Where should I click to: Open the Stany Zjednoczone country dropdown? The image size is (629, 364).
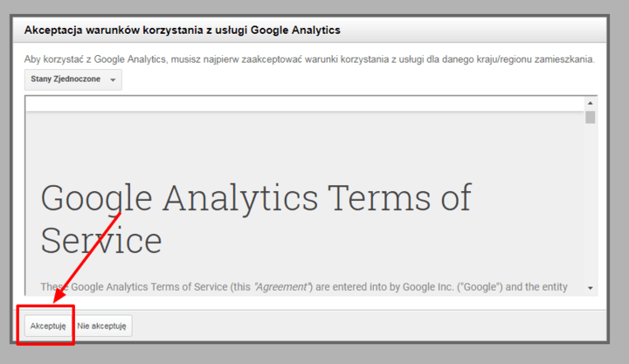(73, 79)
